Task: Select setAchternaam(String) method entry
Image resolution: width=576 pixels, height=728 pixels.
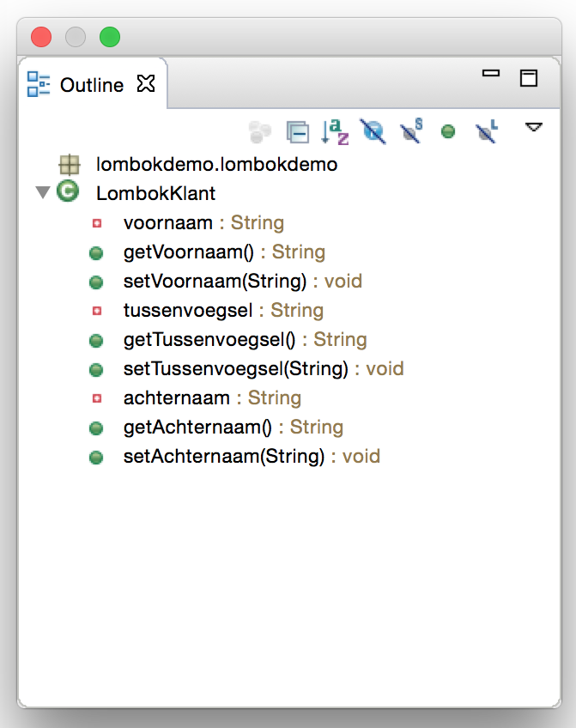Action: pos(224,457)
